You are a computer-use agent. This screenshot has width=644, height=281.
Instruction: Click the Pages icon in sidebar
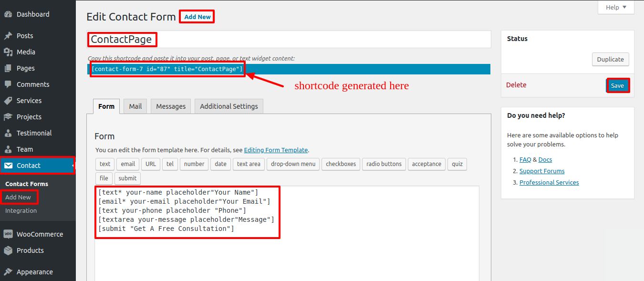8,68
